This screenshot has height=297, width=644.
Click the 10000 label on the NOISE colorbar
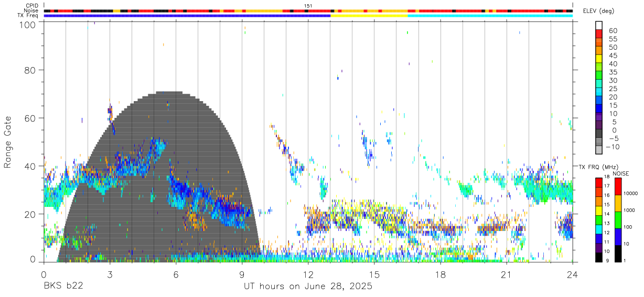[631, 193]
